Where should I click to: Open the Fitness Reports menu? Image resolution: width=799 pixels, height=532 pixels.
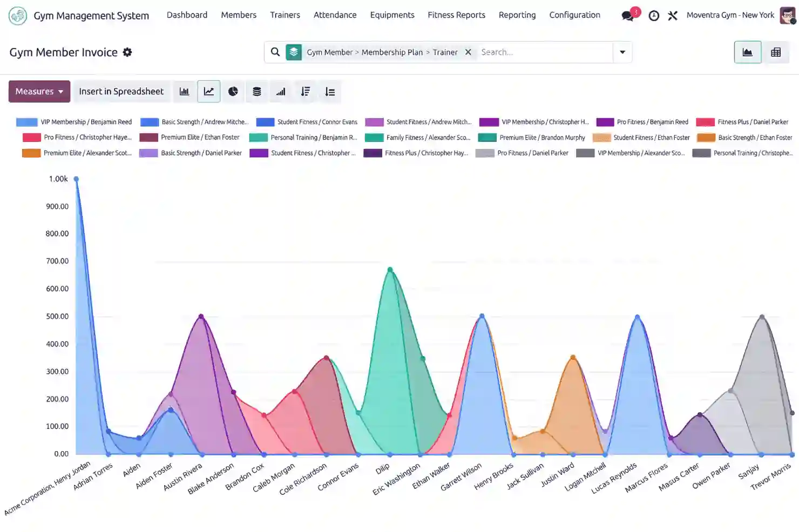[x=457, y=15]
